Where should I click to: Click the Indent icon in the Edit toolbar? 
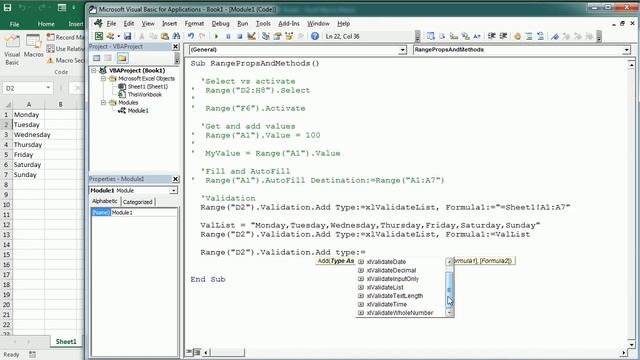[x=492, y=36]
